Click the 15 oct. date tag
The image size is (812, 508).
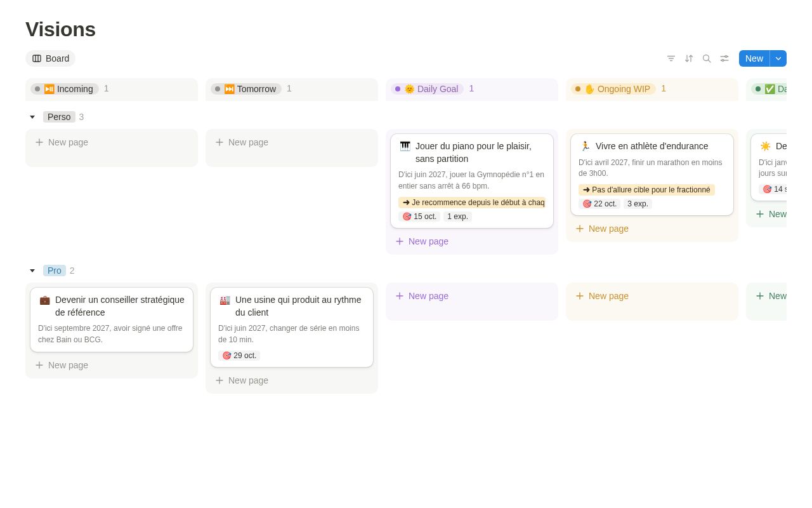(x=419, y=217)
